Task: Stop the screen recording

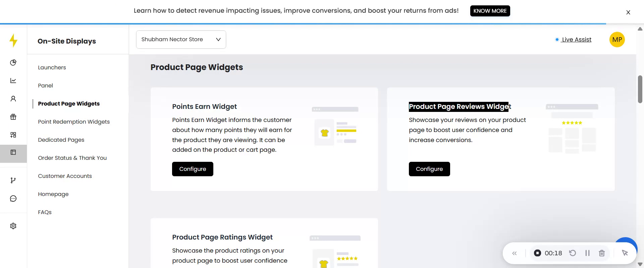Action: [537, 253]
